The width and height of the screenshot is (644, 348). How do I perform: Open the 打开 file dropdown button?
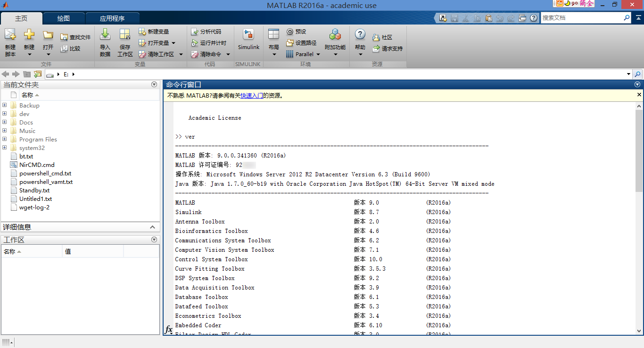(48, 43)
